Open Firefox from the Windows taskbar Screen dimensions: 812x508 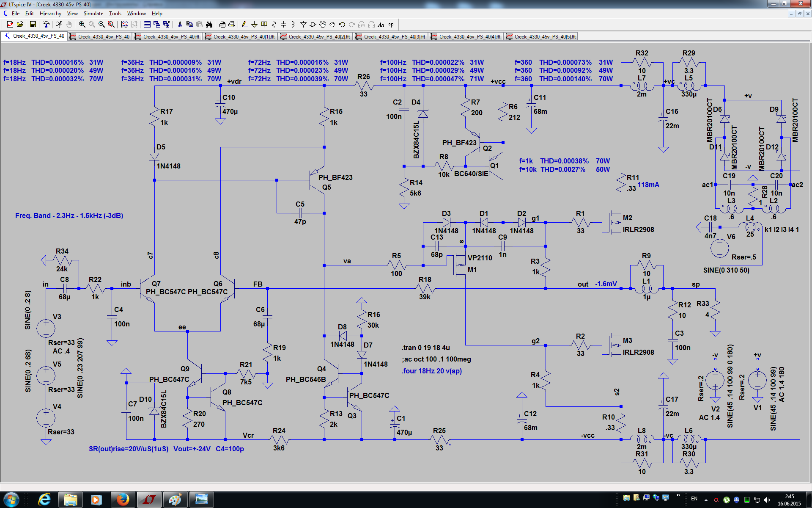coord(123,500)
